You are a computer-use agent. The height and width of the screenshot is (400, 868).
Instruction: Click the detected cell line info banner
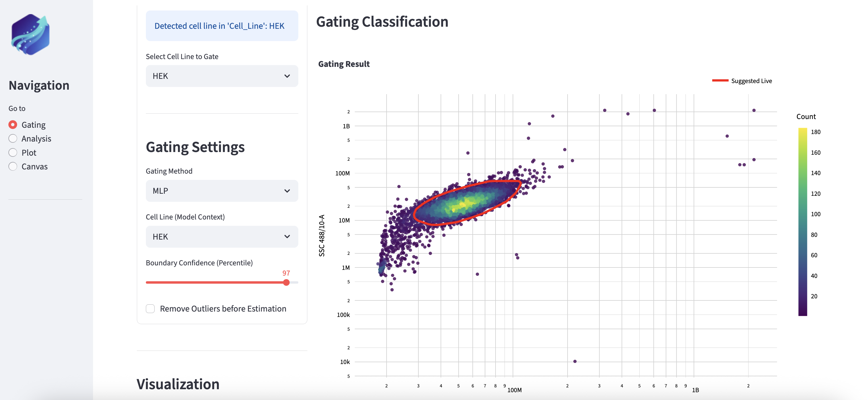(222, 26)
